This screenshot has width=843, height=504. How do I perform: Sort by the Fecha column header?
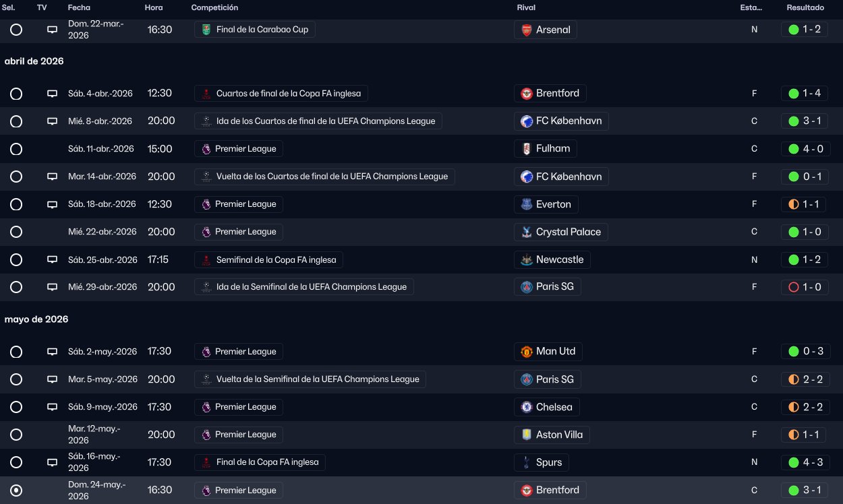tap(79, 7)
